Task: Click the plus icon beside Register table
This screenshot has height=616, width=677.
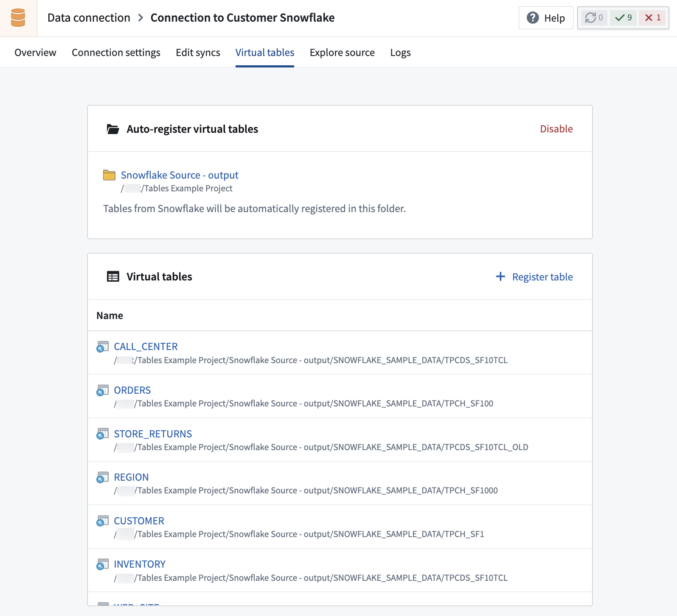Action: click(x=500, y=277)
